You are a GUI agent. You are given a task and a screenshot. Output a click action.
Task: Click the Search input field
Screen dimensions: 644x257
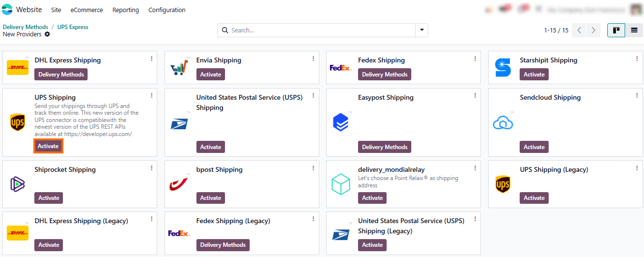(x=319, y=30)
